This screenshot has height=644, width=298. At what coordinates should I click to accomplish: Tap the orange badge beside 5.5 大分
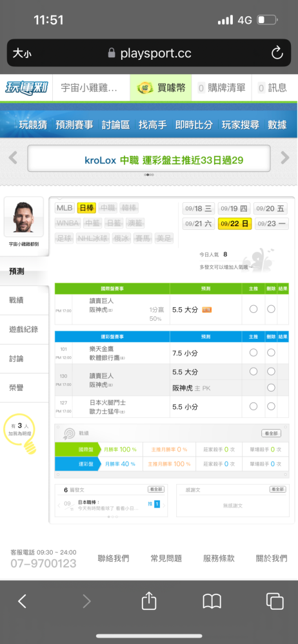tap(206, 310)
